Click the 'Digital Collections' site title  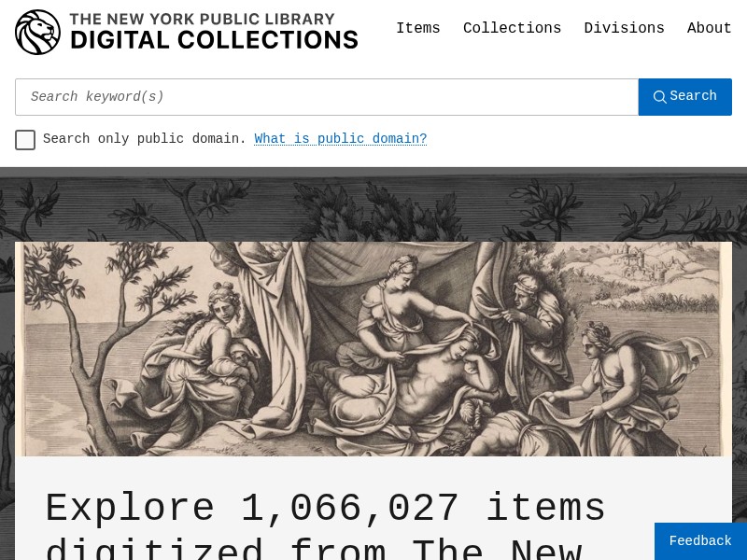(x=215, y=40)
